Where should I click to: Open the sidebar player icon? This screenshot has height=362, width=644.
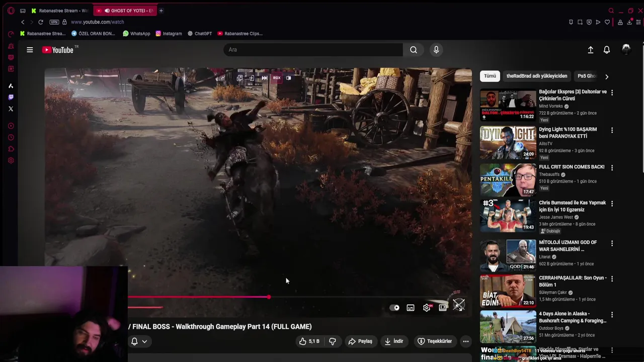click(x=11, y=126)
